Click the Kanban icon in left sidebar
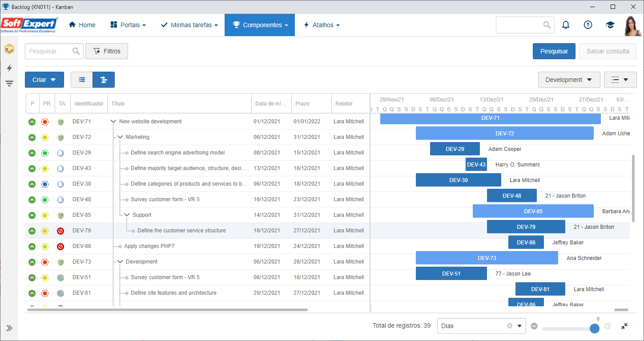The height and width of the screenshot is (341, 644). (x=9, y=49)
